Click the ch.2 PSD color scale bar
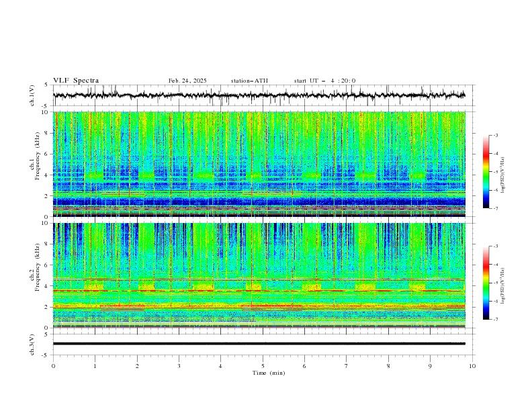532x411 pixels. click(x=486, y=283)
